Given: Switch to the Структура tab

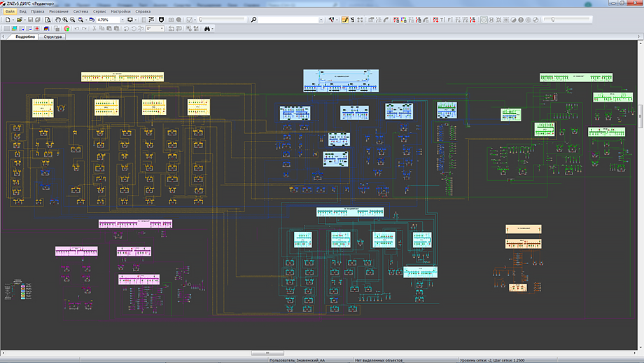Looking at the screenshot, I should point(53,36).
